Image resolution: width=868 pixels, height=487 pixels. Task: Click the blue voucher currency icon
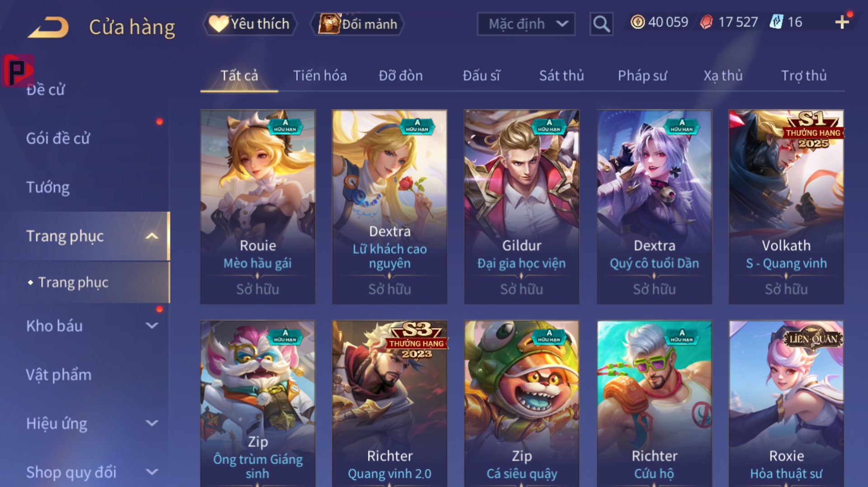click(x=776, y=22)
